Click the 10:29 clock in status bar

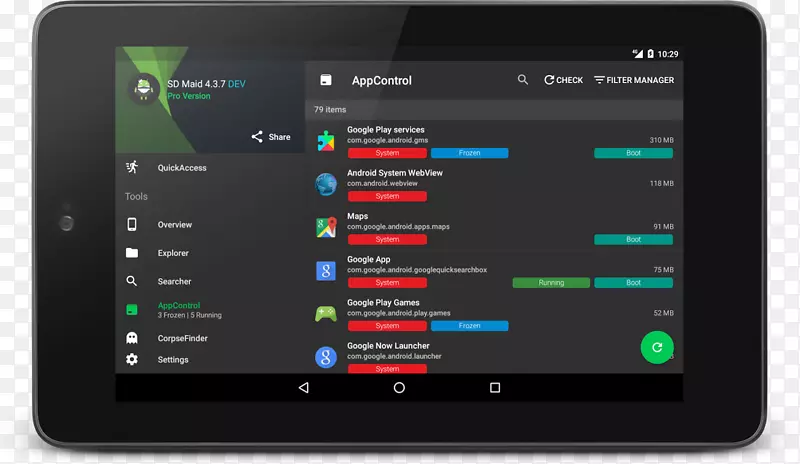(x=668, y=54)
